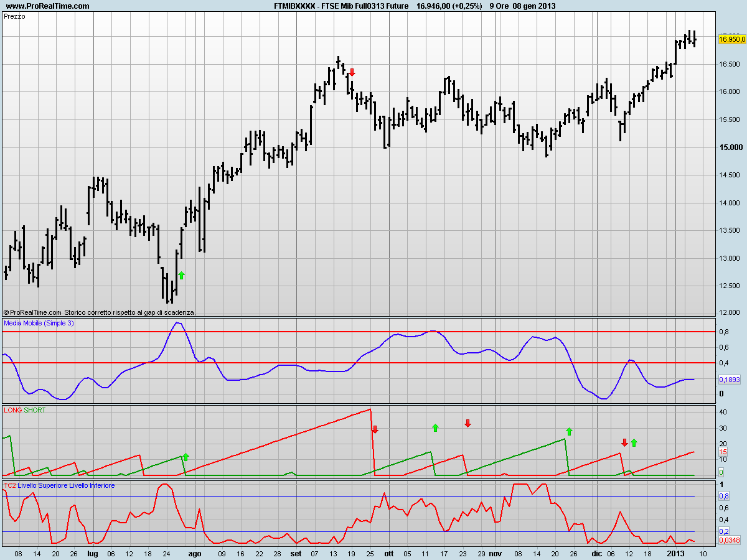Select the red down arrow after the LONG line peak
The image size is (747, 560).
[x=375, y=429]
